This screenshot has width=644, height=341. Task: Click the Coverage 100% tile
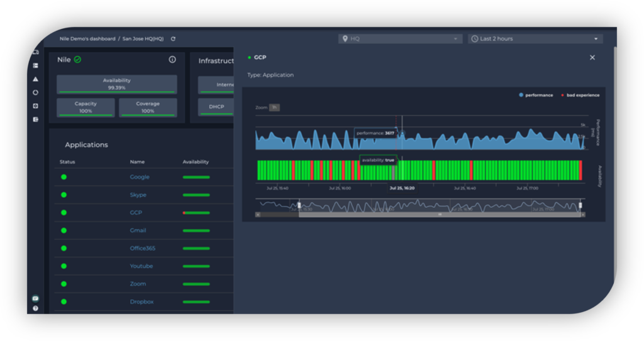tap(148, 107)
